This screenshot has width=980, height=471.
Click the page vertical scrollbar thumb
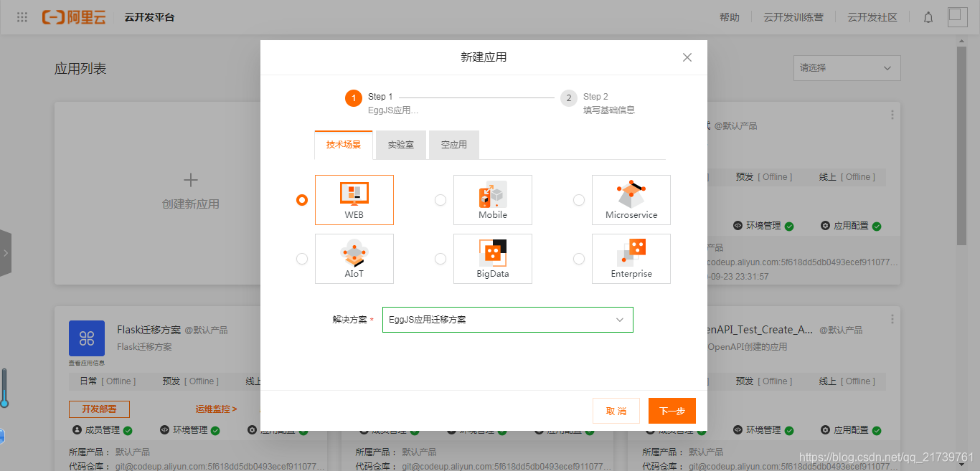(x=962, y=146)
